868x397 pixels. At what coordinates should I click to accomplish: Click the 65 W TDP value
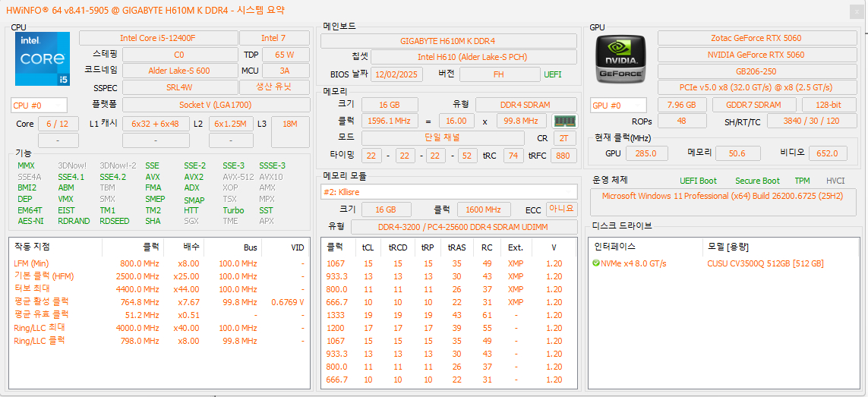pyautogui.click(x=285, y=55)
